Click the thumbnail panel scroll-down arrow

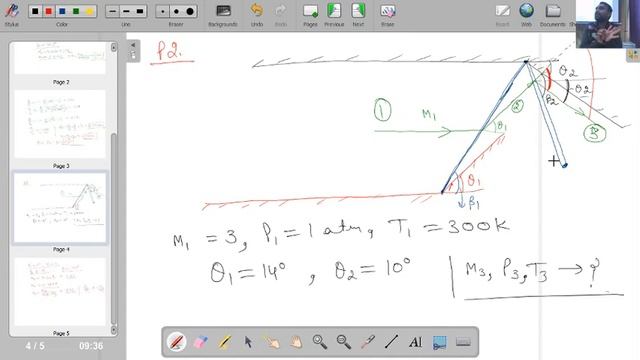click(113, 330)
